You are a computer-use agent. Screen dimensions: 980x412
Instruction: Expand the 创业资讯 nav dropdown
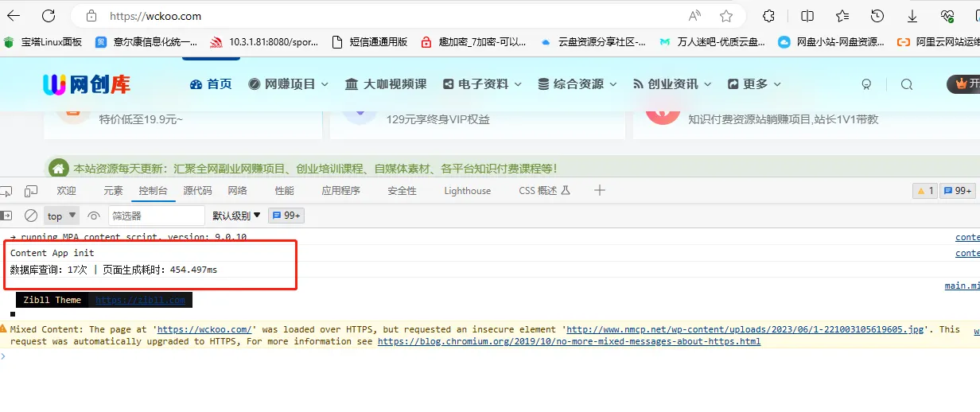[673, 84]
